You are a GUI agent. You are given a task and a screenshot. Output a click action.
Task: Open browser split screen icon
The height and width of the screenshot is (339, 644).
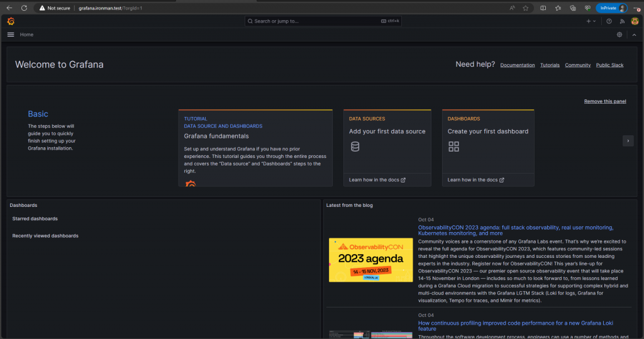coord(543,8)
